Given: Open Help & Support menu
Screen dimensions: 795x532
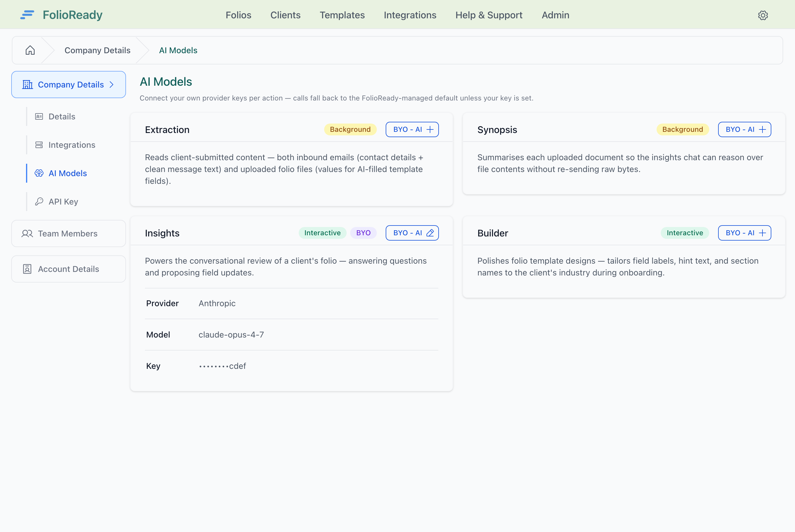Looking at the screenshot, I should click(489, 15).
